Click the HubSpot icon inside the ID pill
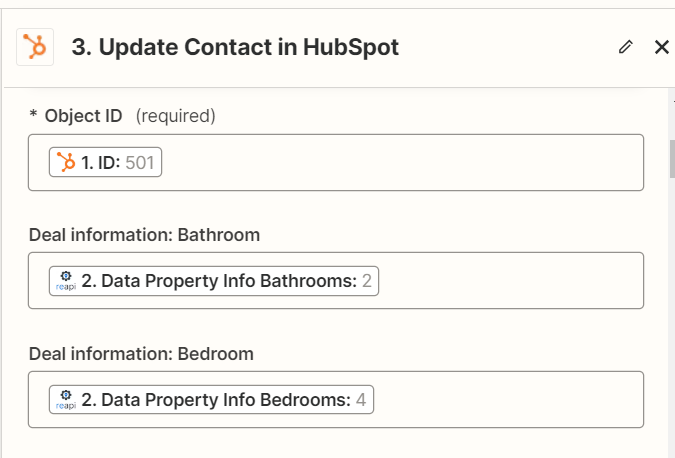Screen dimensions: 675x458 coord(66,162)
